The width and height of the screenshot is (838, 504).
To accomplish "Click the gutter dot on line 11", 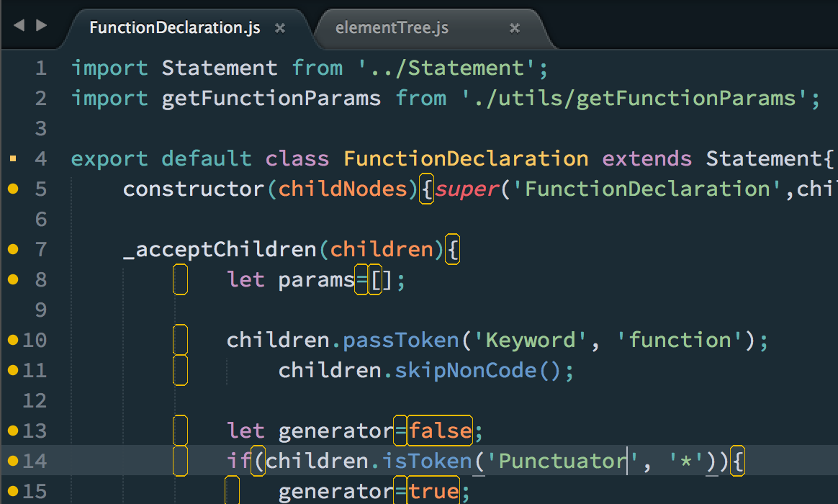I will pyautogui.click(x=13, y=370).
